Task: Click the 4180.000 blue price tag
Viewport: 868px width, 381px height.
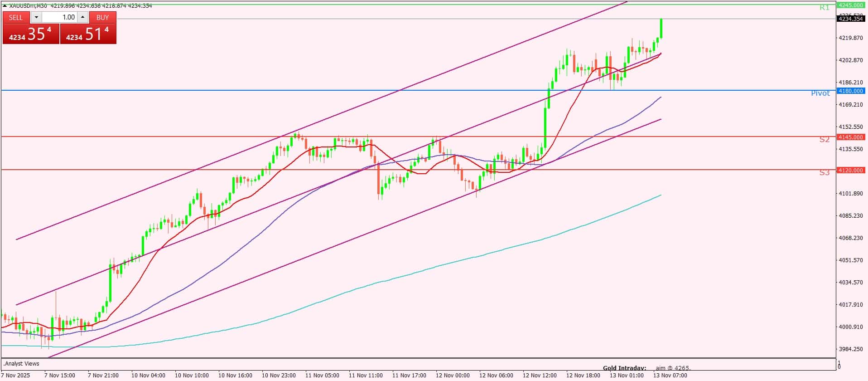Action: click(850, 91)
